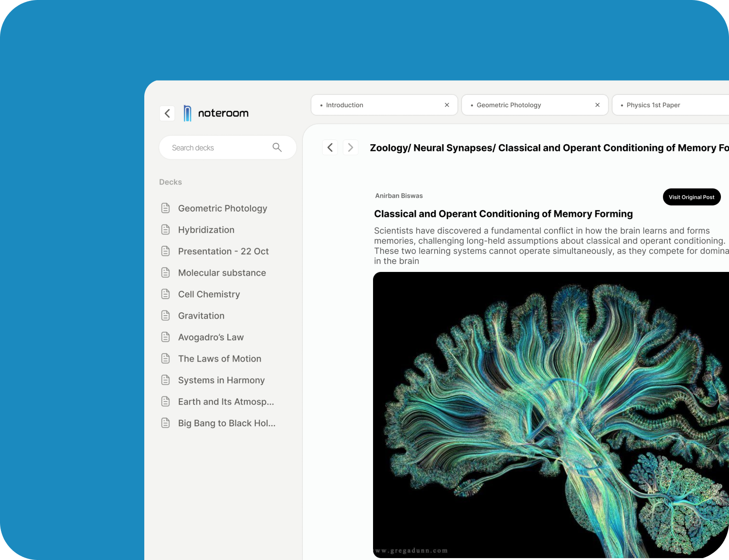
Task: Click the sidebar collapse back arrow
Action: [167, 113]
